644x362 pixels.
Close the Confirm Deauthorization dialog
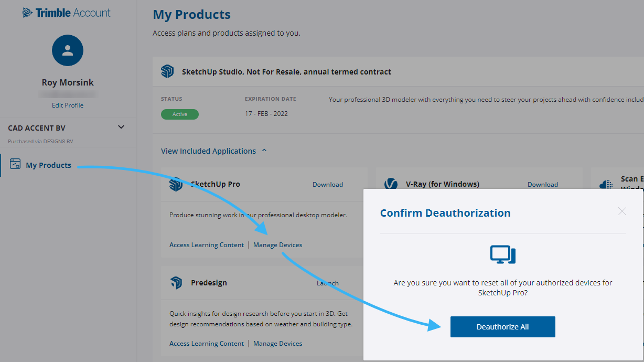[x=622, y=211]
